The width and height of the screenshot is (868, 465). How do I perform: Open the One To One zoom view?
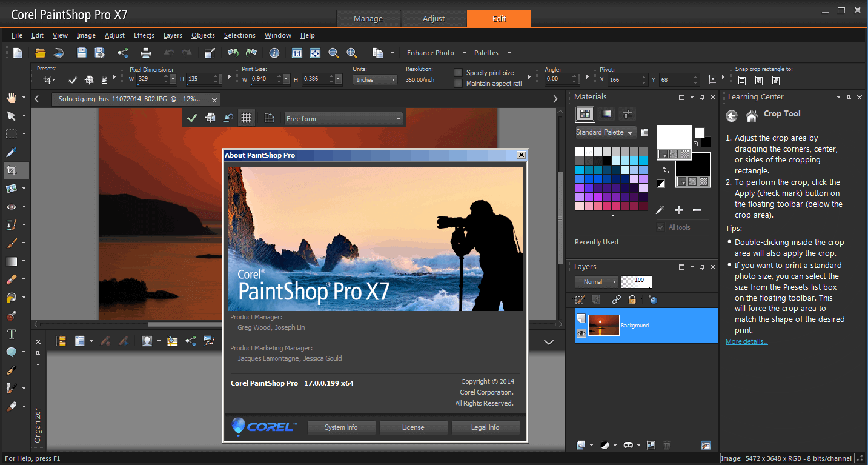click(297, 53)
